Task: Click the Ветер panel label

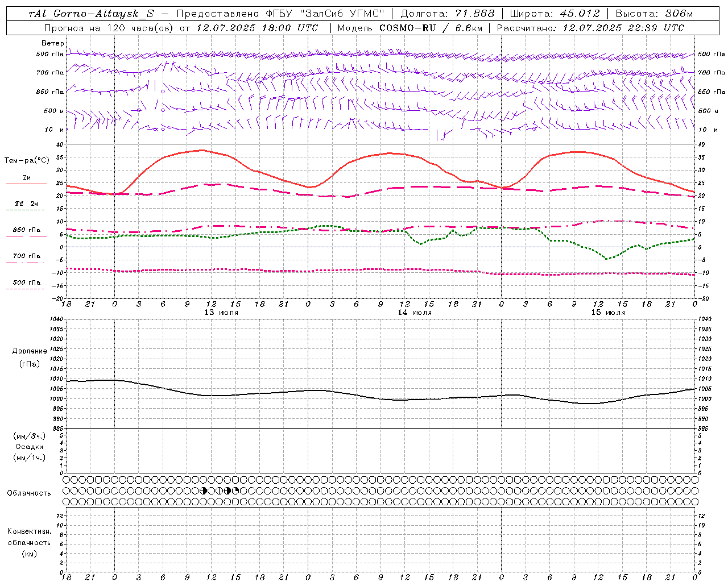Action: [53, 43]
